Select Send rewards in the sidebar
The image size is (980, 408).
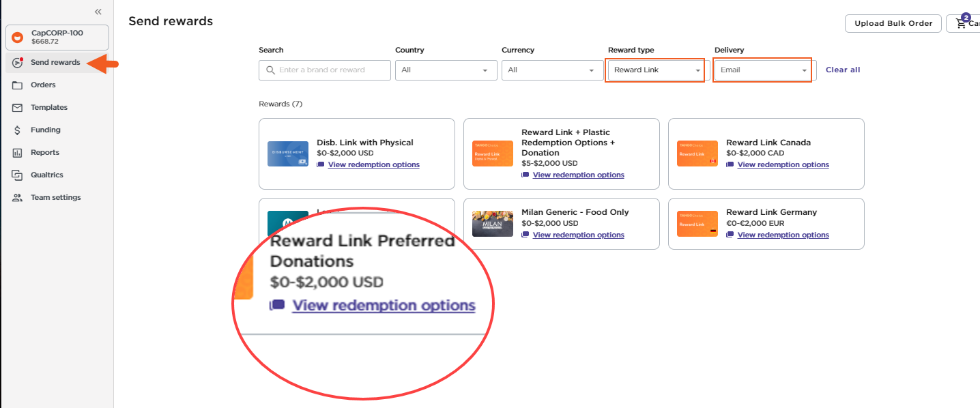pyautogui.click(x=55, y=63)
